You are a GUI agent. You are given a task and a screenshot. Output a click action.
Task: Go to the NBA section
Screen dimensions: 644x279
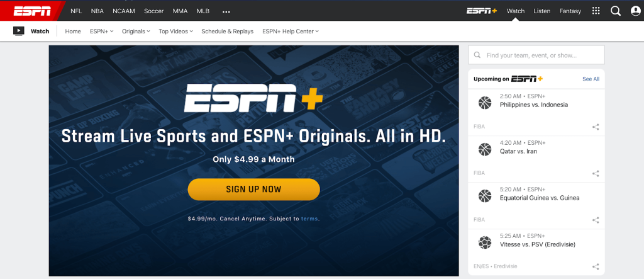pyautogui.click(x=97, y=11)
